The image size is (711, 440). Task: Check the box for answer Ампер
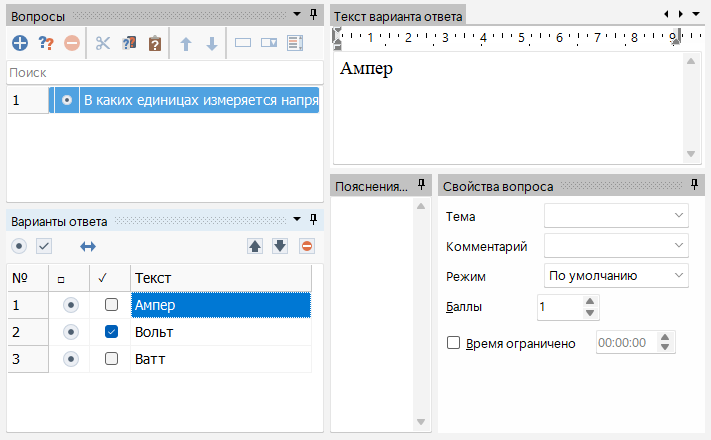coord(112,305)
